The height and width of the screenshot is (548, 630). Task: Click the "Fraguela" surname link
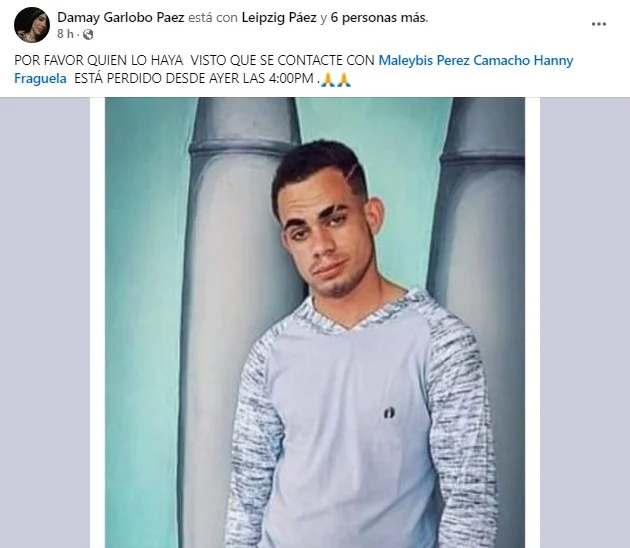pos(40,78)
